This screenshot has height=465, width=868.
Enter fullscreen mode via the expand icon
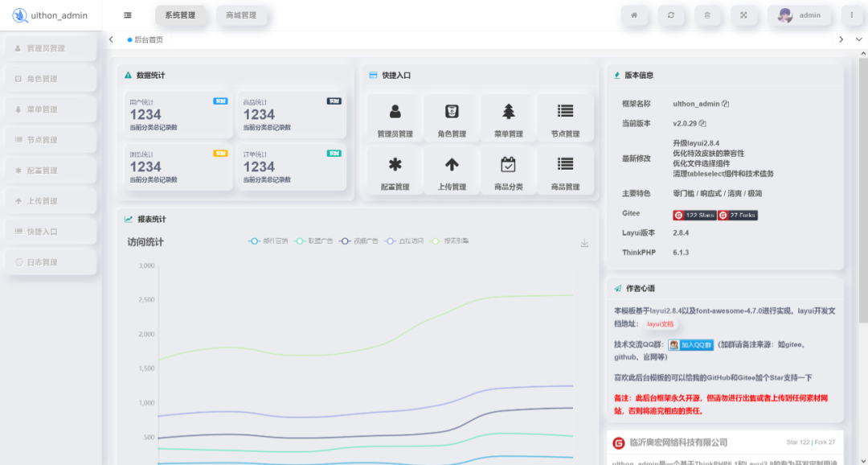coord(744,14)
